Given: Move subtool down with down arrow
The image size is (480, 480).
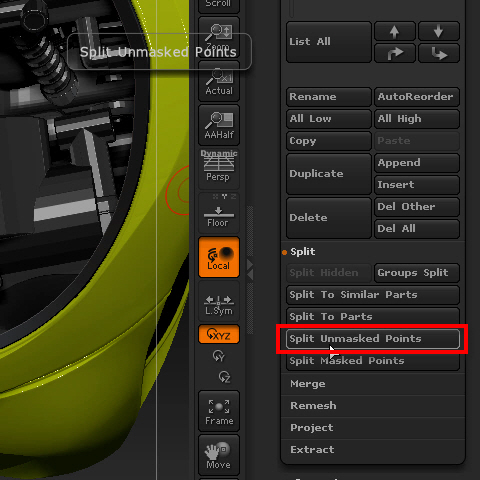Looking at the screenshot, I should coord(439,31).
